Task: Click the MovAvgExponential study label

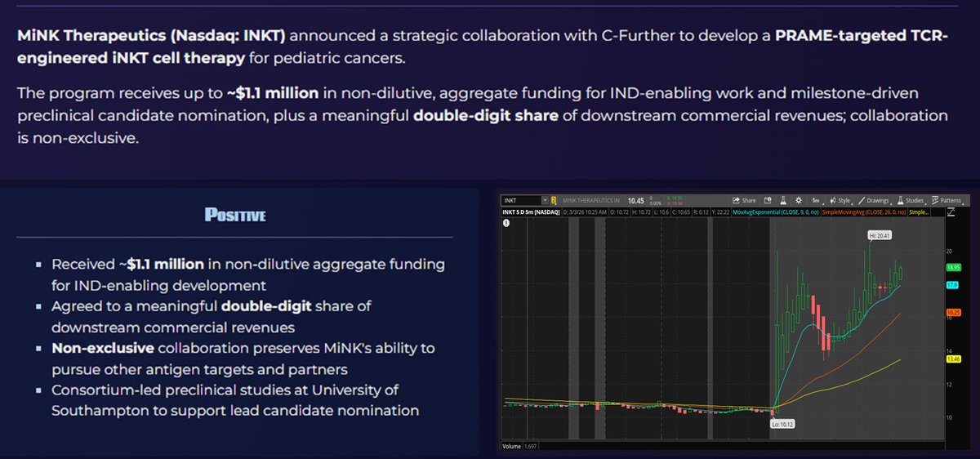Action: [775, 212]
